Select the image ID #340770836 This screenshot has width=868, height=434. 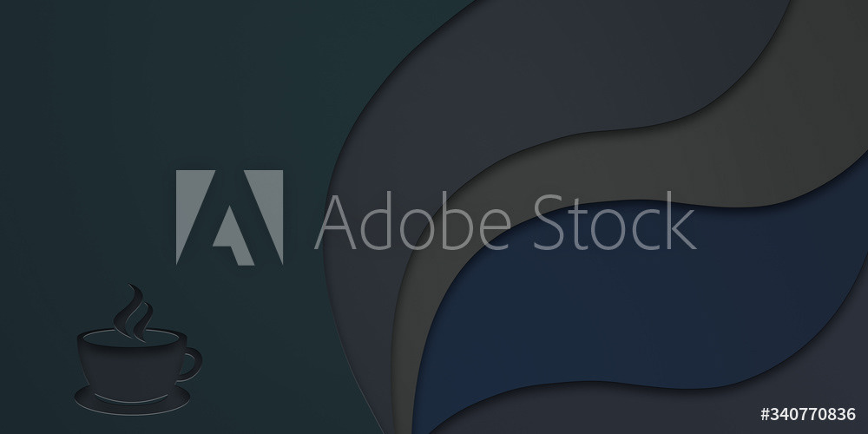[x=808, y=413]
